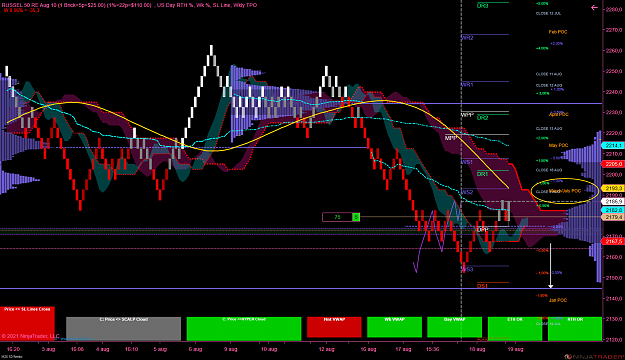
Task: Select the tan 2179,4 price marker
Action: pyautogui.click(x=612, y=217)
